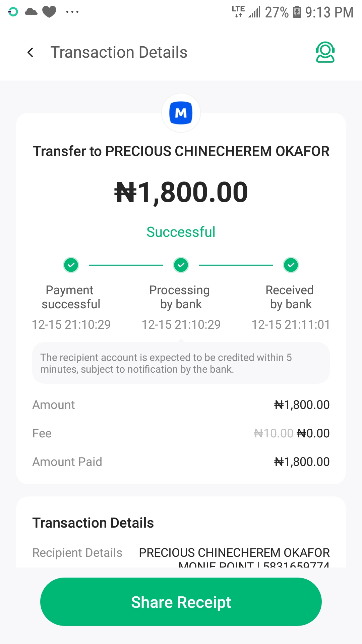Tap the Processing by bank checkmark

point(181,265)
